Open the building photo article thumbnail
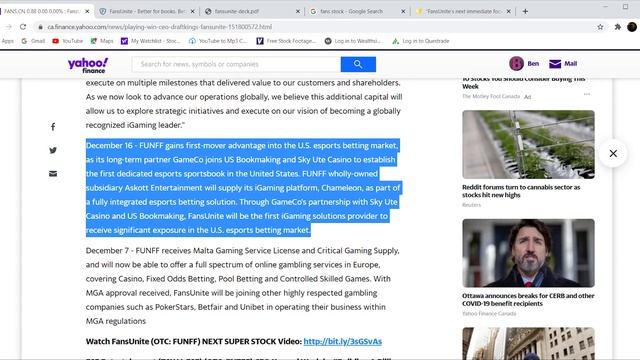The image size is (640, 360). (x=528, y=343)
